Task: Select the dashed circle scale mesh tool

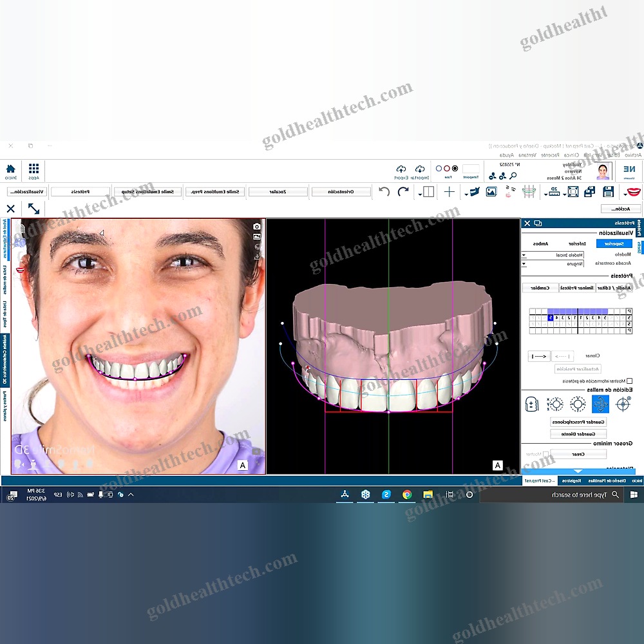Action: point(578,404)
